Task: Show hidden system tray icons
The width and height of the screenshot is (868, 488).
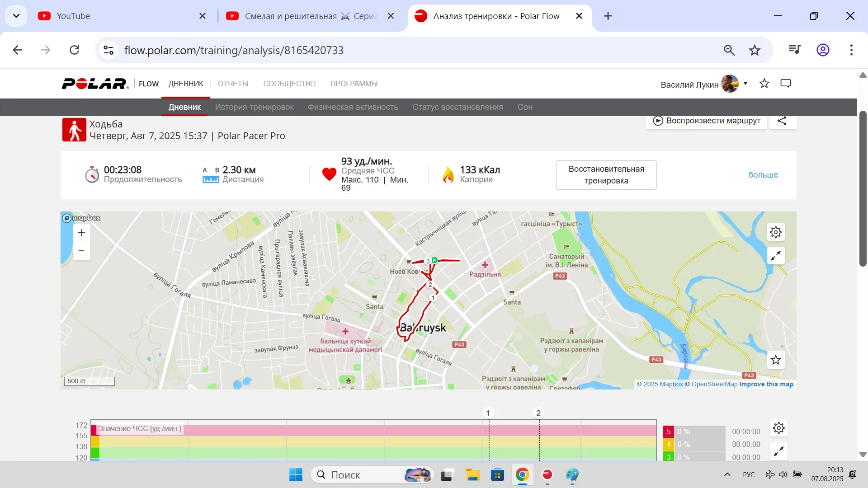Action: pyautogui.click(x=727, y=474)
